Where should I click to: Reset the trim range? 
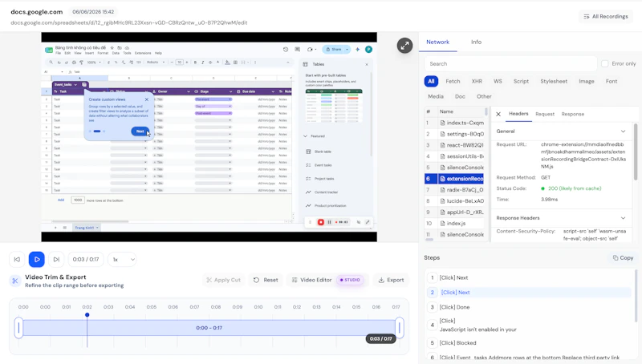click(266, 280)
